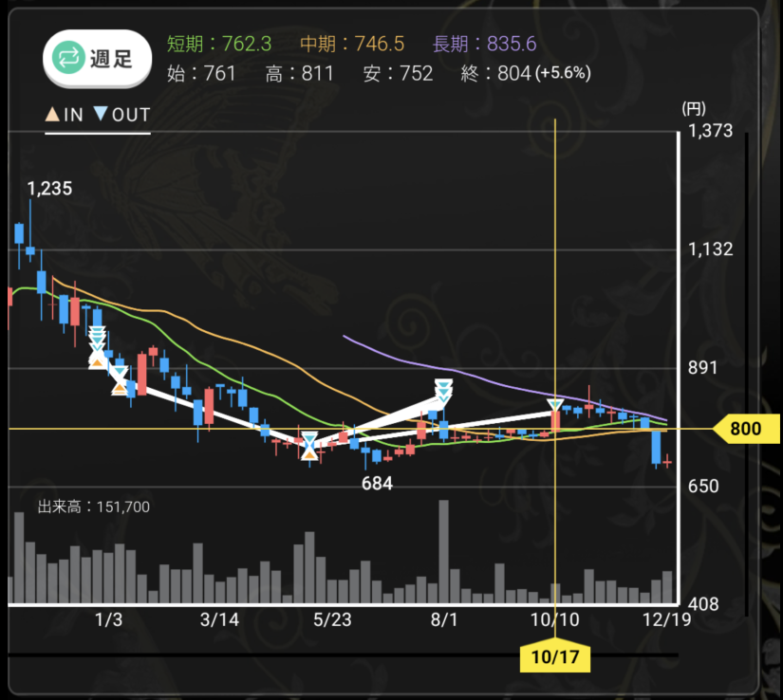
Task: Toggle the 週足 timeframe button
Action: click(x=98, y=59)
